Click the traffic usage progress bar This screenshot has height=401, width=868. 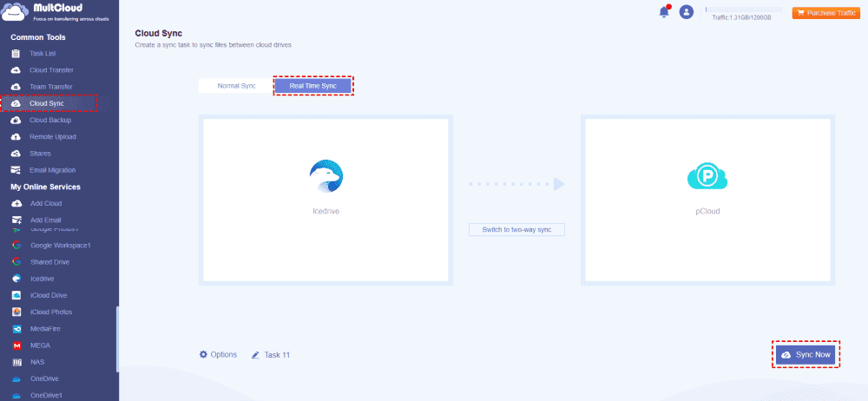(744, 10)
